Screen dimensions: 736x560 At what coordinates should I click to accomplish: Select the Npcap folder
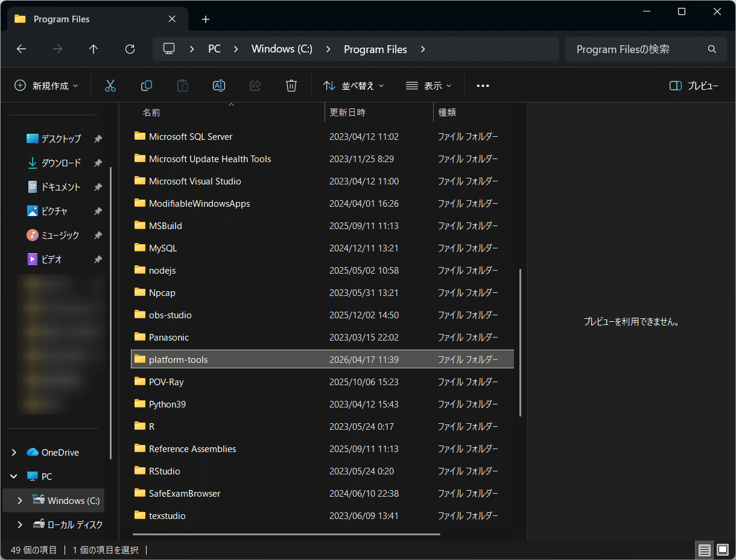323,292
